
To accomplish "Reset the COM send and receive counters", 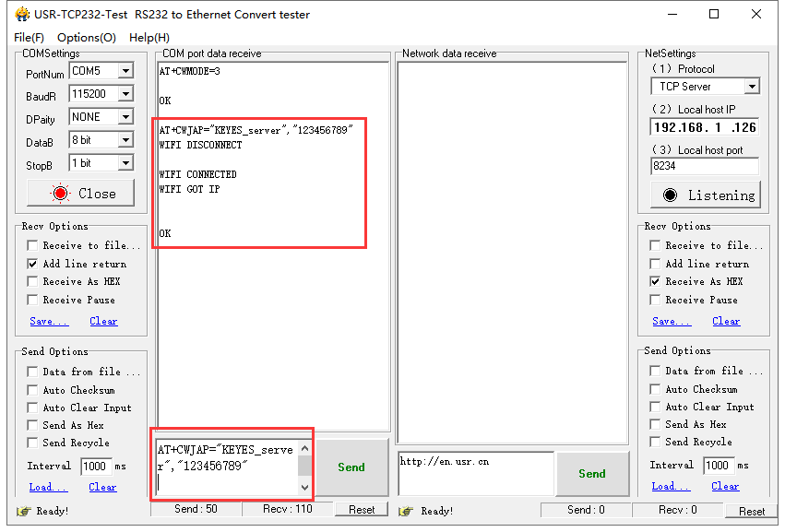I will tap(362, 510).
